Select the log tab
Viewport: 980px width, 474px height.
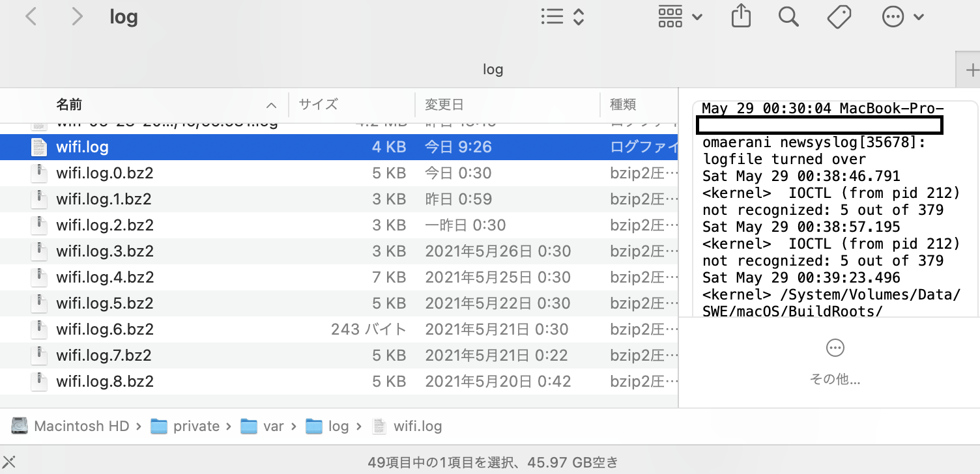pyautogui.click(x=492, y=70)
